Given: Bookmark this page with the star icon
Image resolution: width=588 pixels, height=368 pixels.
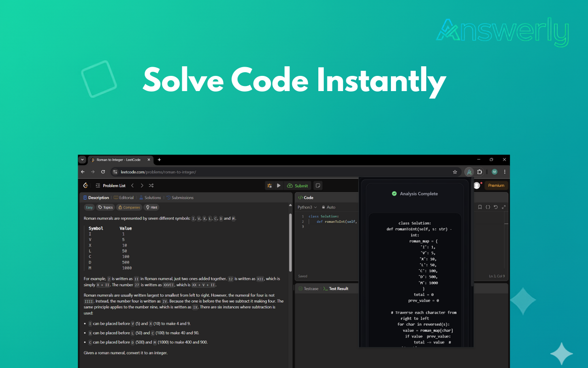Looking at the screenshot, I should 455,172.
